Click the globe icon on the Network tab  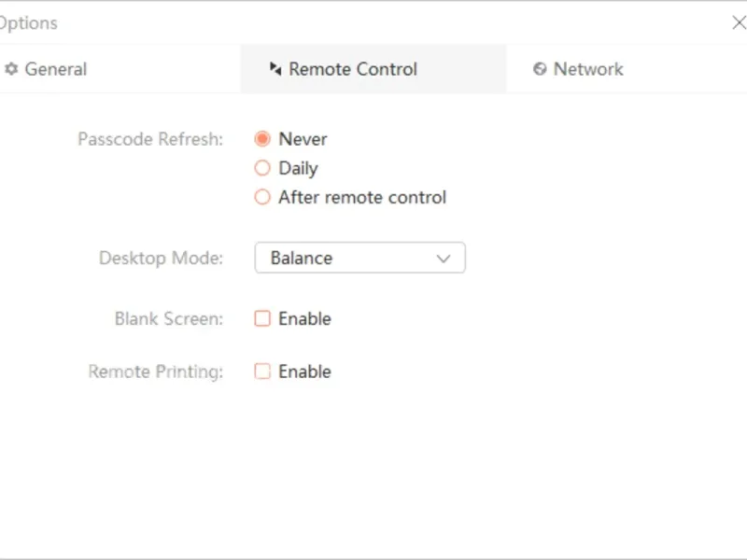pos(540,69)
